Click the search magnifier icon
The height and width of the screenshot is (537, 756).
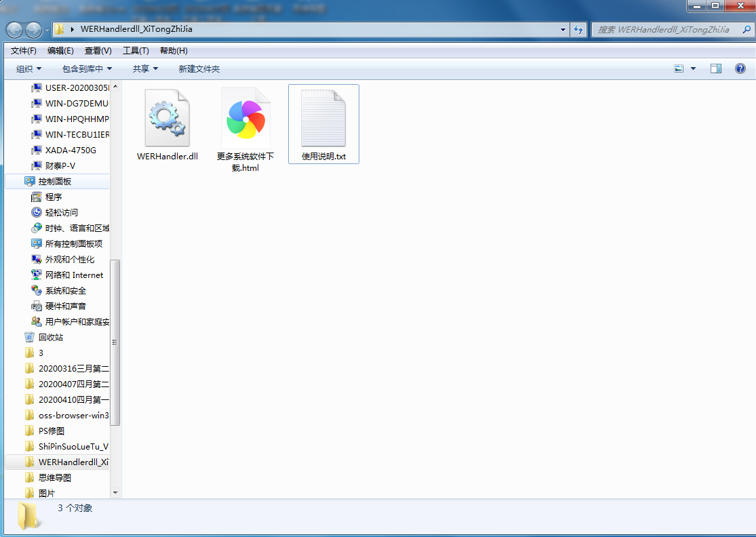(x=747, y=29)
